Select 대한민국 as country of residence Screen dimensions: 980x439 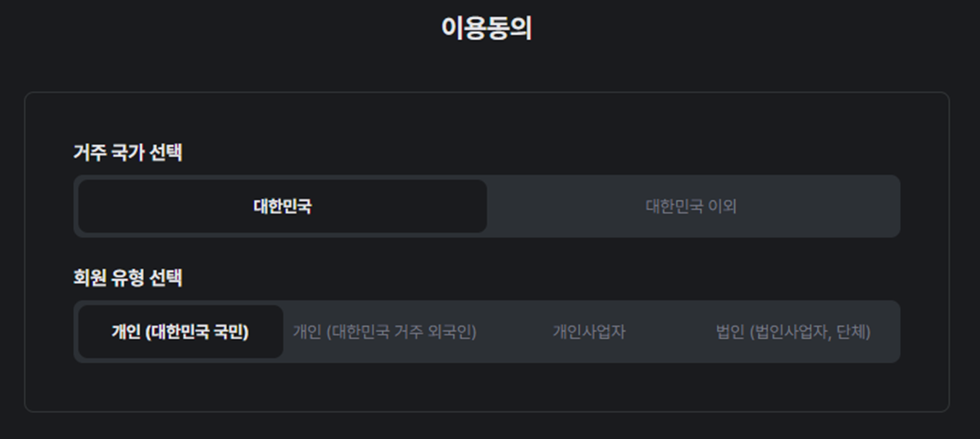pos(282,206)
